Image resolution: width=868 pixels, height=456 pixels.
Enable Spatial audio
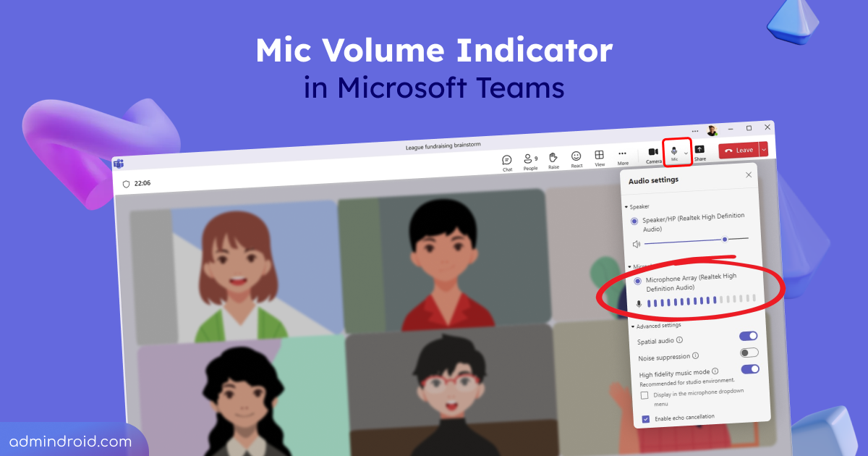point(747,336)
